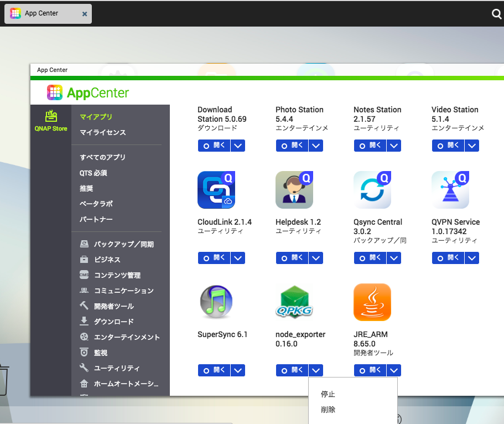The height and width of the screenshot is (424, 504).
Task: Click the Notes Station 2.1.57 title
Action: click(377, 114)
